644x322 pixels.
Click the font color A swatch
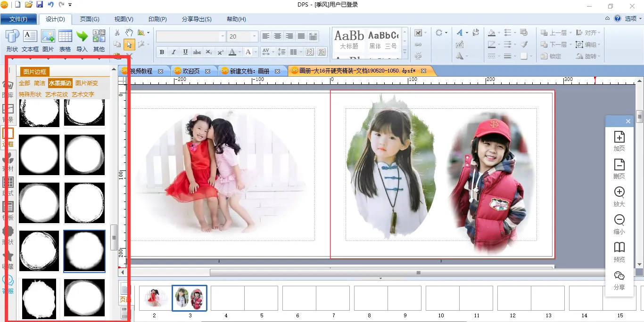coord(232,52)
